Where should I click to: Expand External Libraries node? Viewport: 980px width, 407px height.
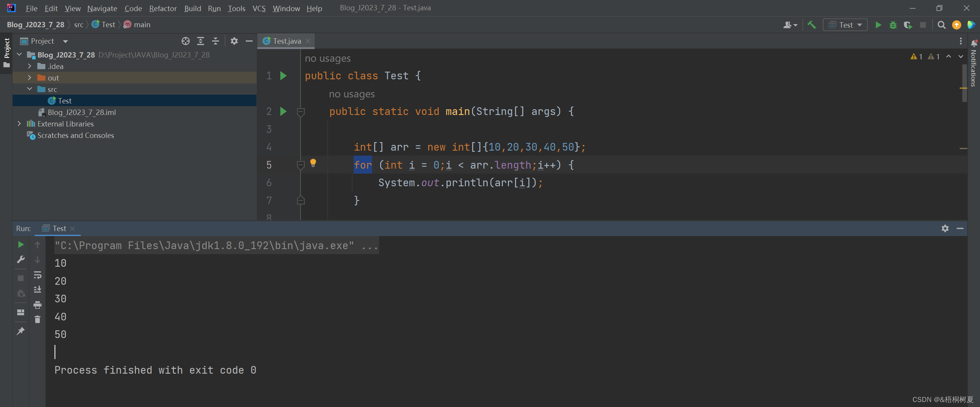click(x=19, y=124)
